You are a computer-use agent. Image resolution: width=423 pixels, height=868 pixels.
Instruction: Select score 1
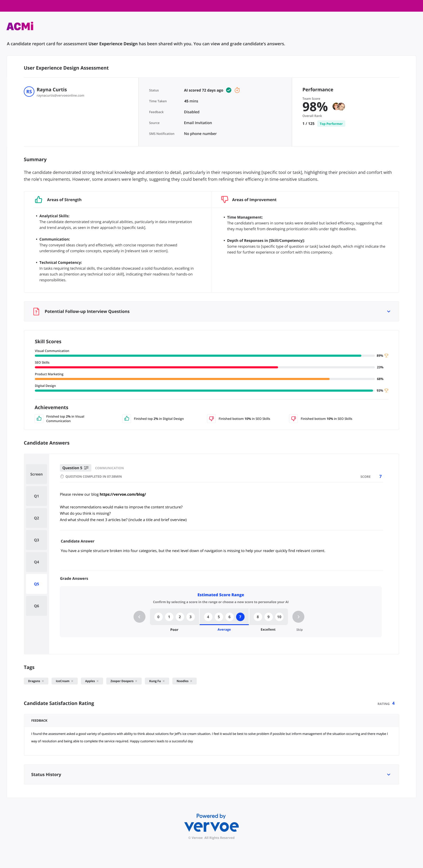169,617
